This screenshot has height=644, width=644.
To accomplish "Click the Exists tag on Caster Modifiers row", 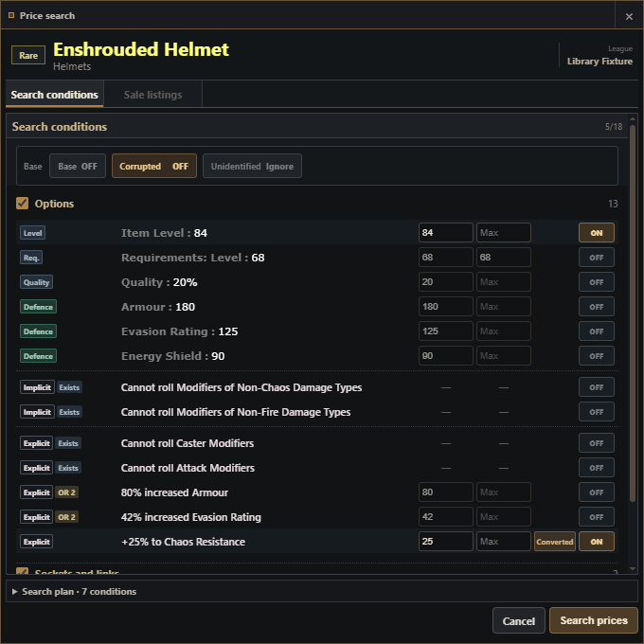I will (x=68, y=443).
